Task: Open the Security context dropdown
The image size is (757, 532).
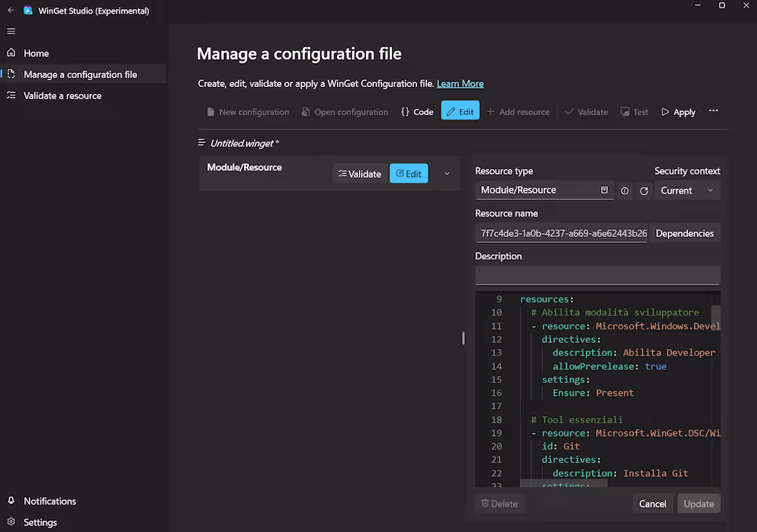Action: pos(687,191)
